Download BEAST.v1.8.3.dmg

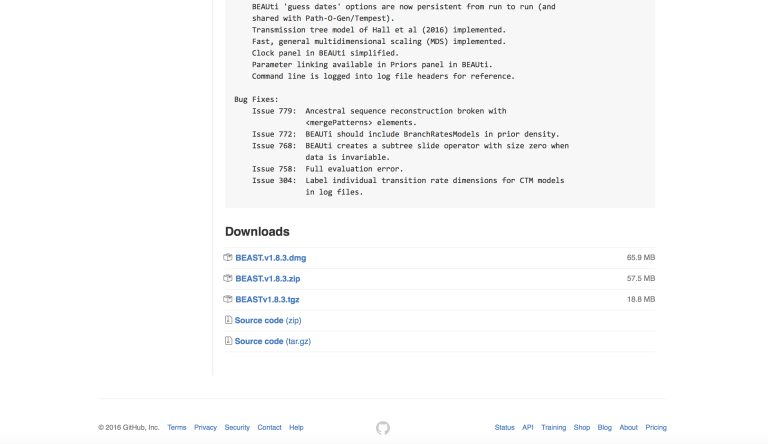click(x=270, y=258)
